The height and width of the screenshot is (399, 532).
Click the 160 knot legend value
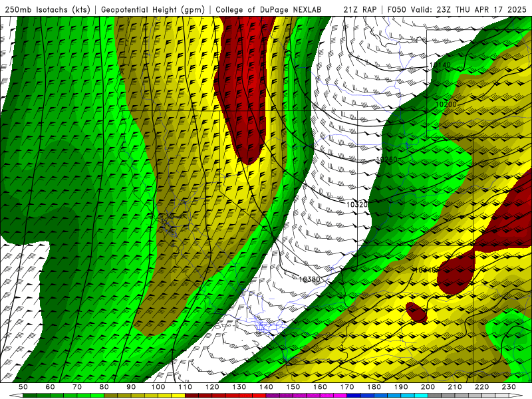pyautogui.click(x=320, y=387)
